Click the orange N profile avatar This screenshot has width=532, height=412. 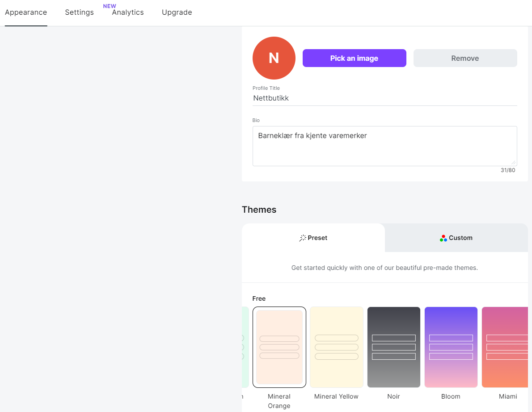point(274,58)
